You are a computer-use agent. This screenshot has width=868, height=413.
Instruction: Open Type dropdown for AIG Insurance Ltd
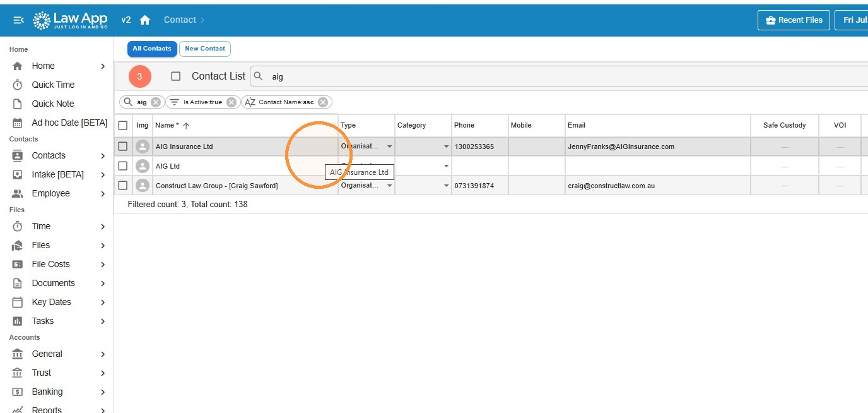pos(389,147)
